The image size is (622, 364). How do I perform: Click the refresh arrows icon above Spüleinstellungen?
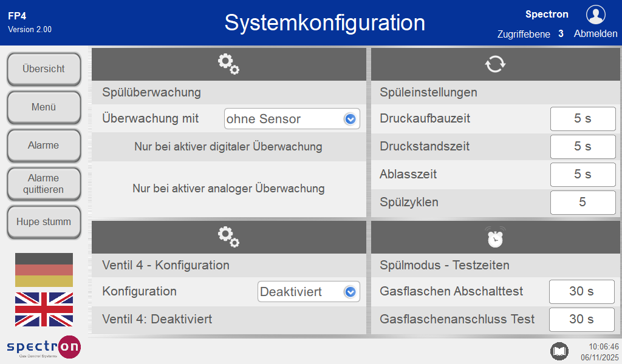point(495,64)
